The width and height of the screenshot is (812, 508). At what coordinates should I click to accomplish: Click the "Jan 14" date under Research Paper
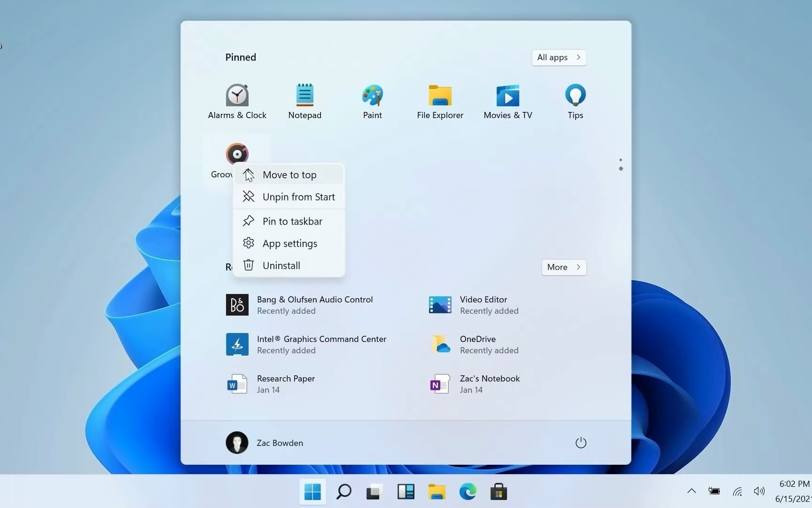pos(268,390)
